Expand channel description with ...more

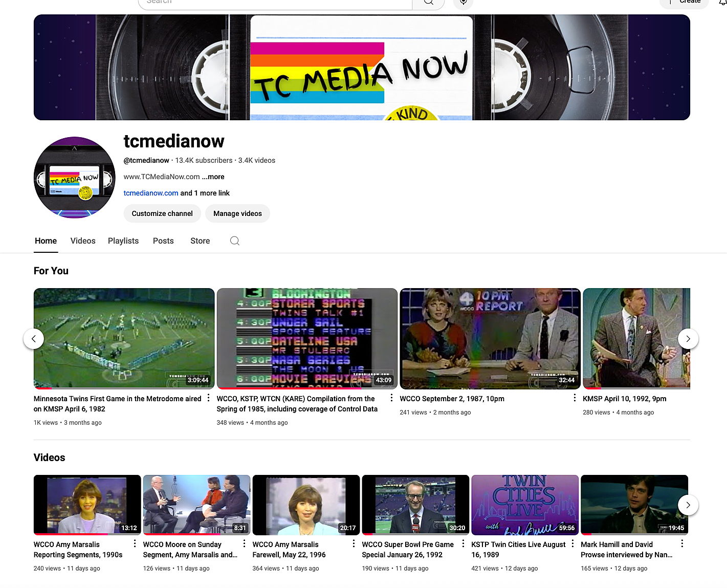[213, 177]
